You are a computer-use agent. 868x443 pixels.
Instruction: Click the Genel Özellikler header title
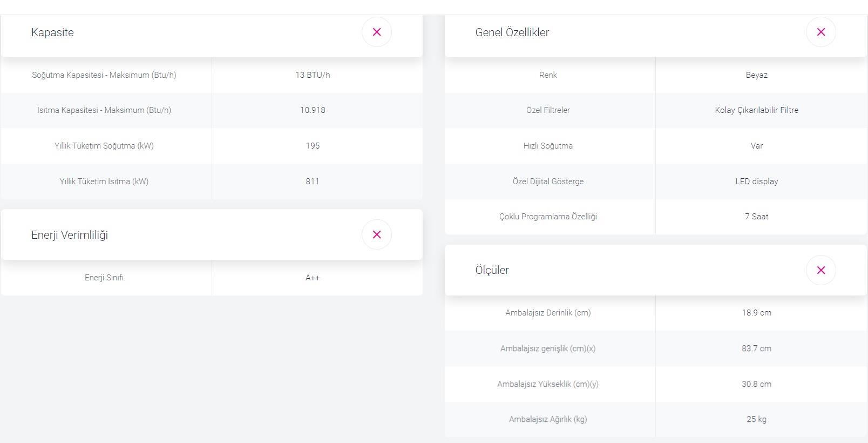(x=512, y=32)
